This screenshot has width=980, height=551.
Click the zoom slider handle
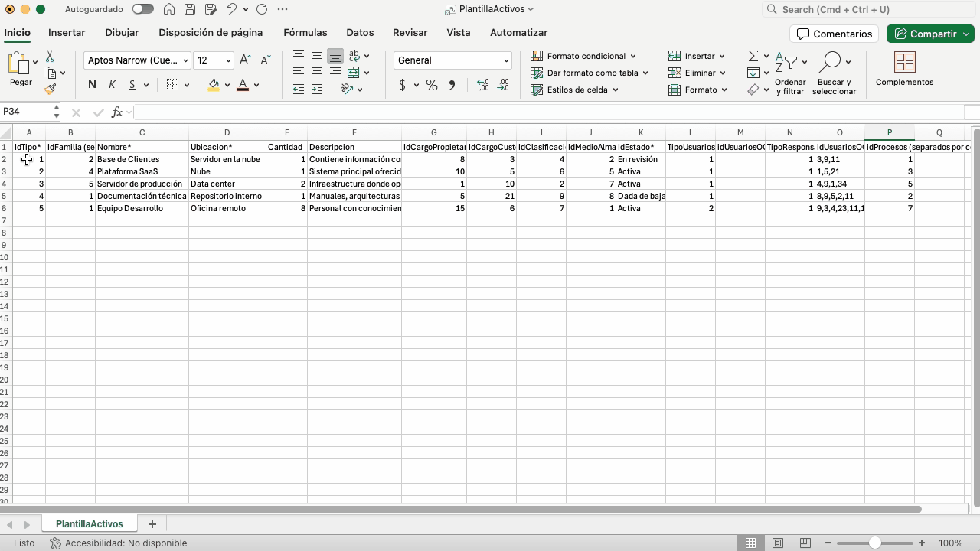coord(874,543)
